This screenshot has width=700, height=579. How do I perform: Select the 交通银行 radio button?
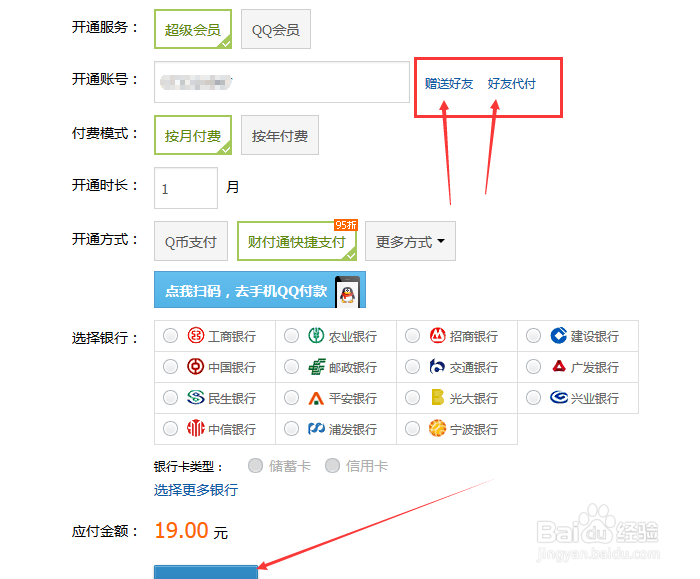tap(412, 367)
